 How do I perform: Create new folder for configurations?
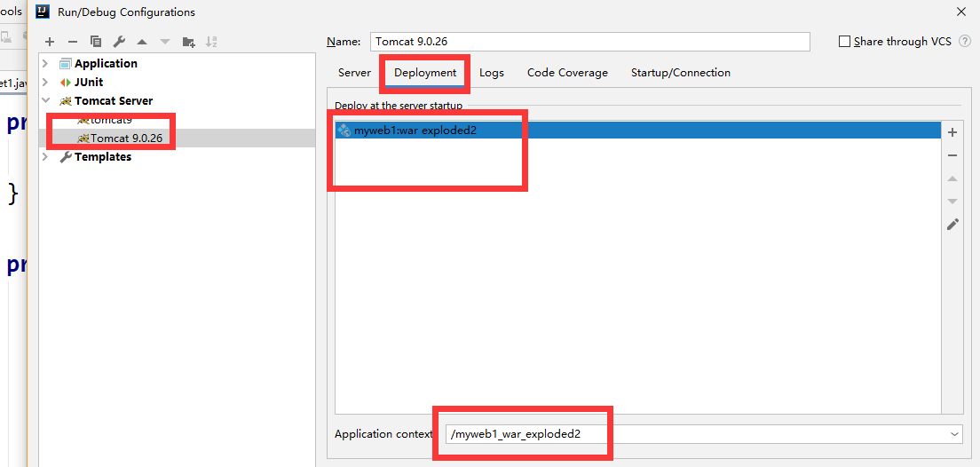[188, 42]
